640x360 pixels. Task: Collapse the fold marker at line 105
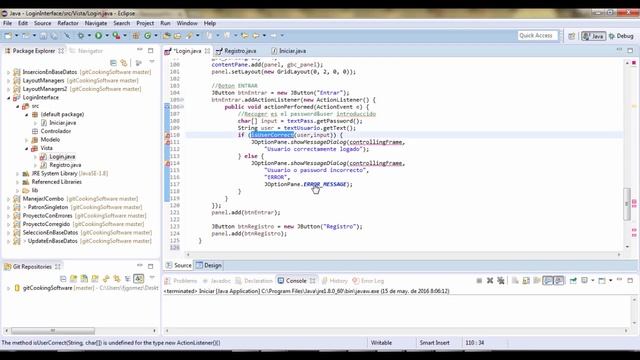pos(182,100)
